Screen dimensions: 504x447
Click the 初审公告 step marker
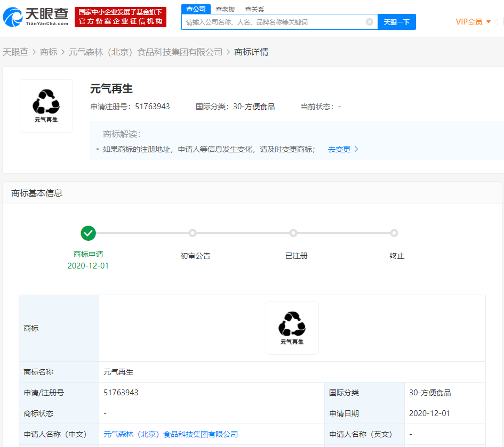point(193,233)
